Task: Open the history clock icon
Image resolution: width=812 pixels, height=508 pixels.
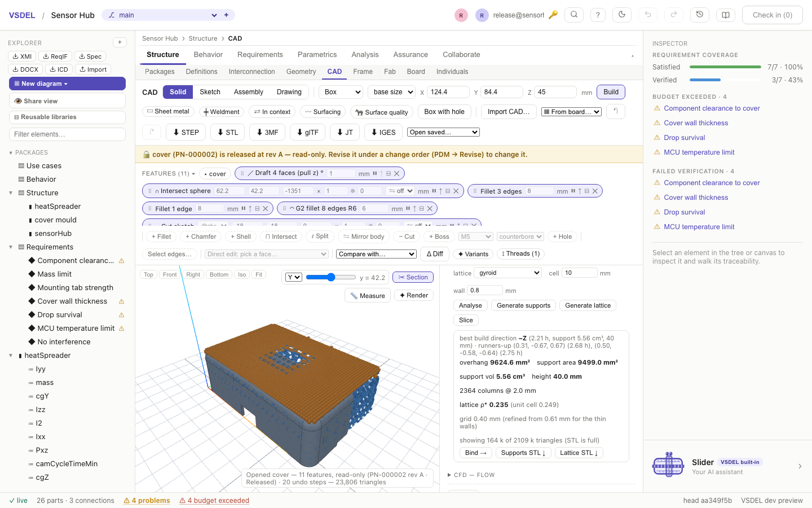Action: pyautogui.click(x=700, y=15)
